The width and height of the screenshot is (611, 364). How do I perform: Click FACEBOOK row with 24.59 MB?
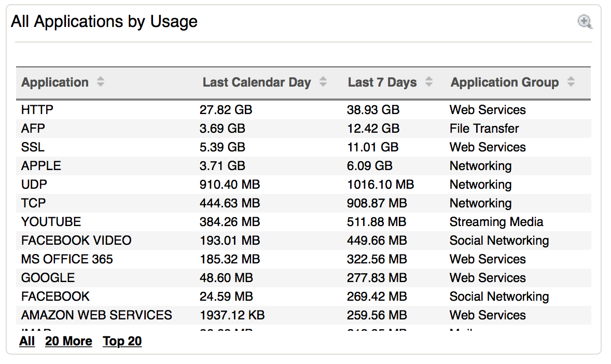click(303, 297)
